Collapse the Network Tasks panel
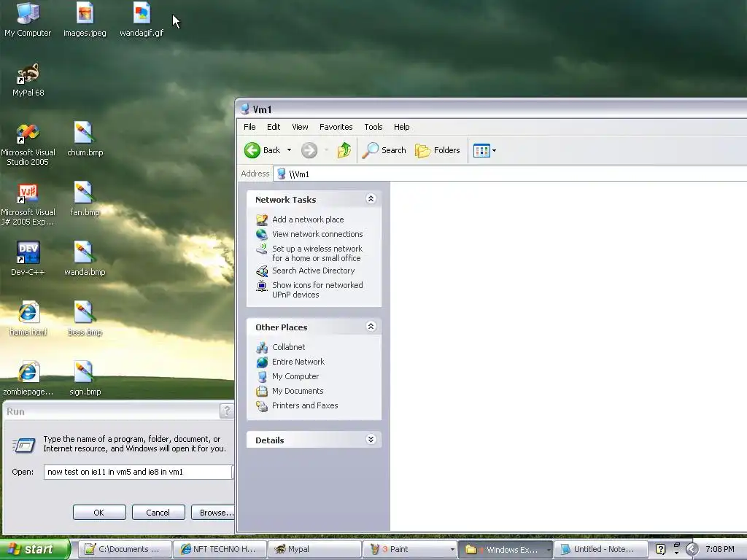The image size is (747, 560). [x=371, y=199]
